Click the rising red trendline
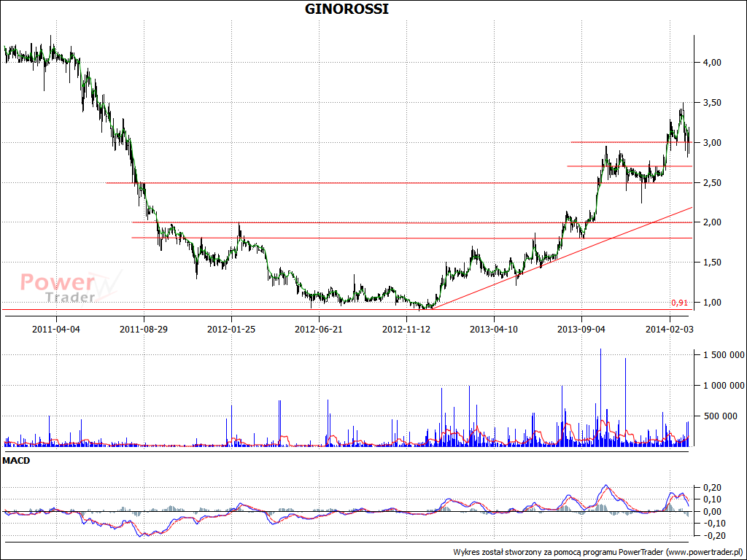747x560 pixels. [x=562, y=258]
